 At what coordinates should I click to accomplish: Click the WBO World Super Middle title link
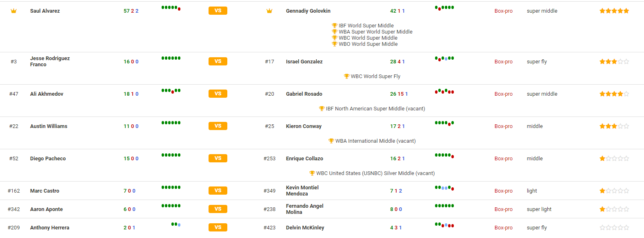tap(368, 44)
